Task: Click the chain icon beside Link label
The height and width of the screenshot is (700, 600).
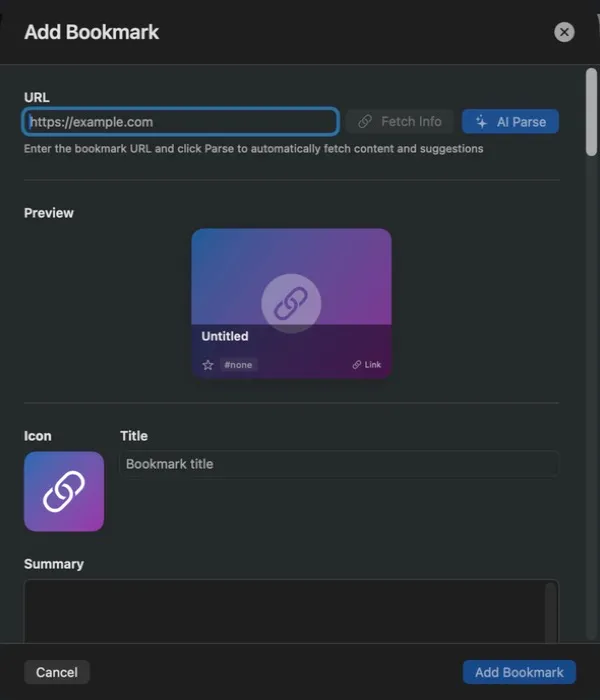Action: (x=357, y=365)
